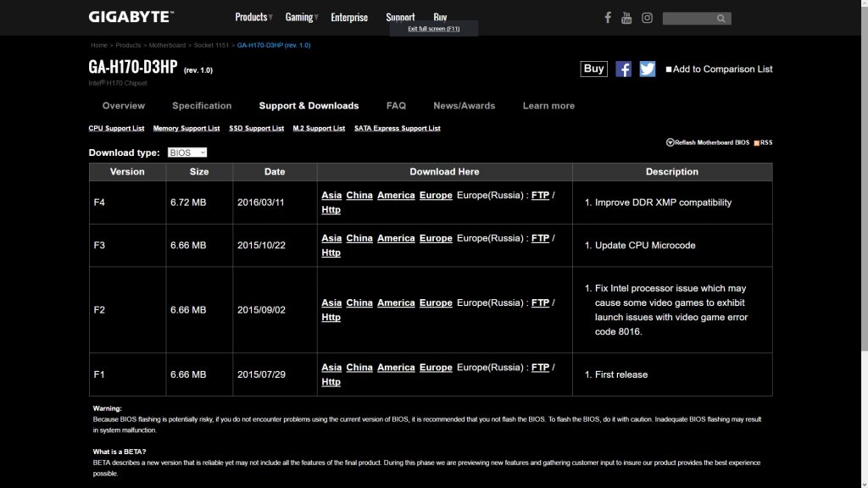This screenshot has height=488, width=868.
Task: Download F1 BIOS from America server
Action: [x=396, y=368]
